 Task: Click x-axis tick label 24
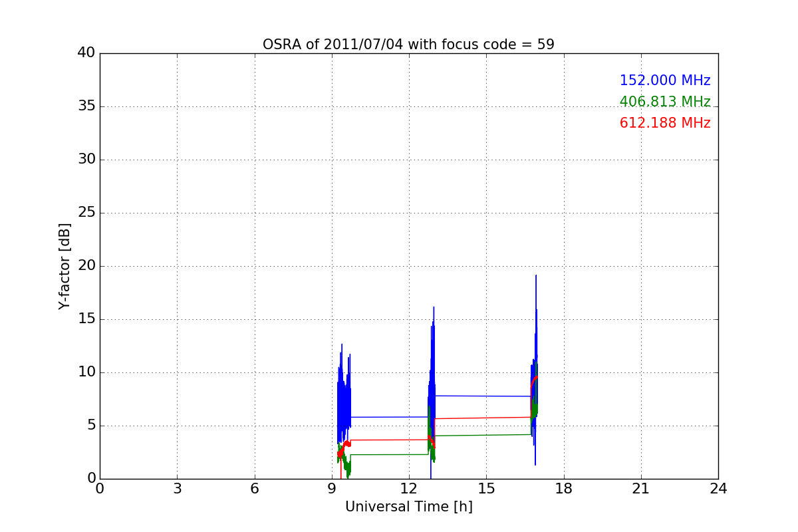click(718, 488)
